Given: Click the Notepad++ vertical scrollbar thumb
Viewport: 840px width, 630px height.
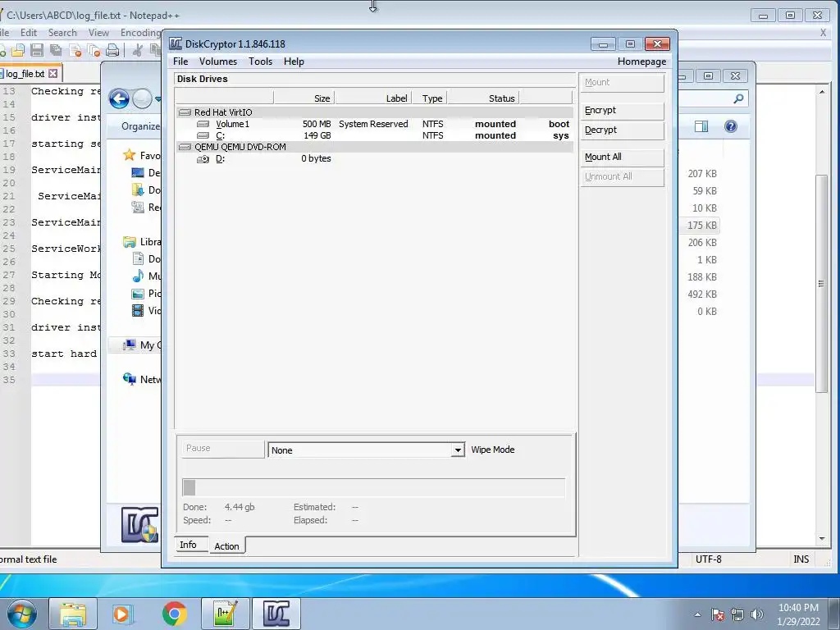Looking at the screenshot, I should (821, 284).
